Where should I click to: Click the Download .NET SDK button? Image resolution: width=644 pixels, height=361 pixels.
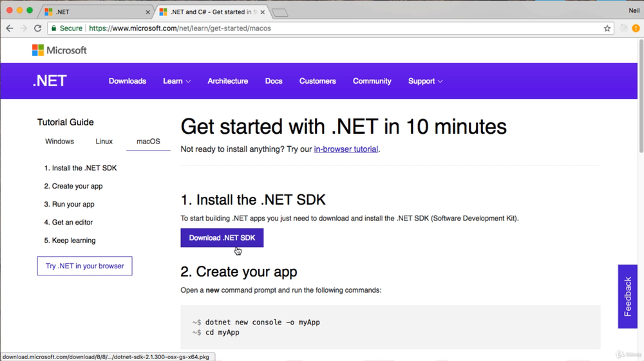222,238
